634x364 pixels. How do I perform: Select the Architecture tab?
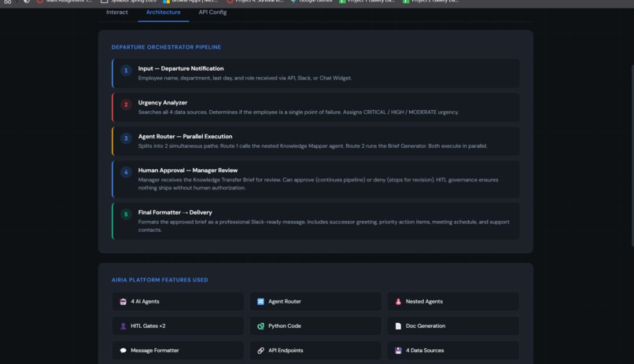164,12
